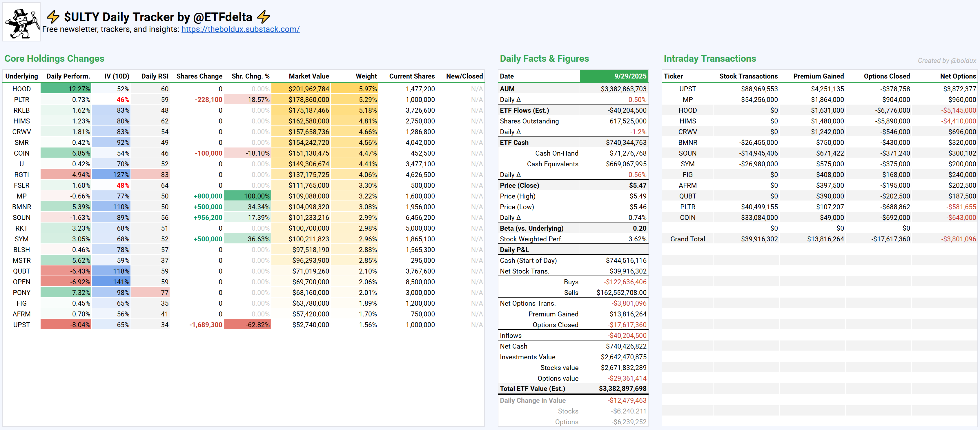Select the OPEN 141% IV cell

tap(111, 282)
